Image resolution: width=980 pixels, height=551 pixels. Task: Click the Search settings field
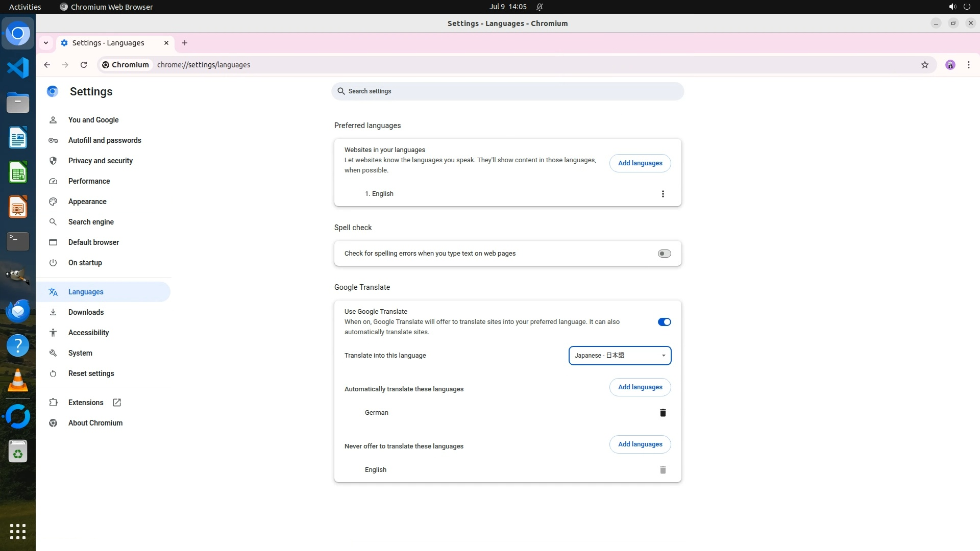[507, 91]
